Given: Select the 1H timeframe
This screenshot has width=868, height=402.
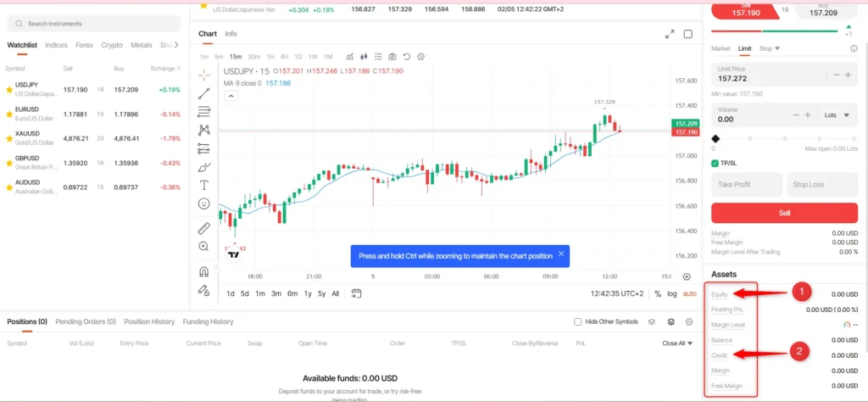Looking at the screenshot, I should coord(270,57).
